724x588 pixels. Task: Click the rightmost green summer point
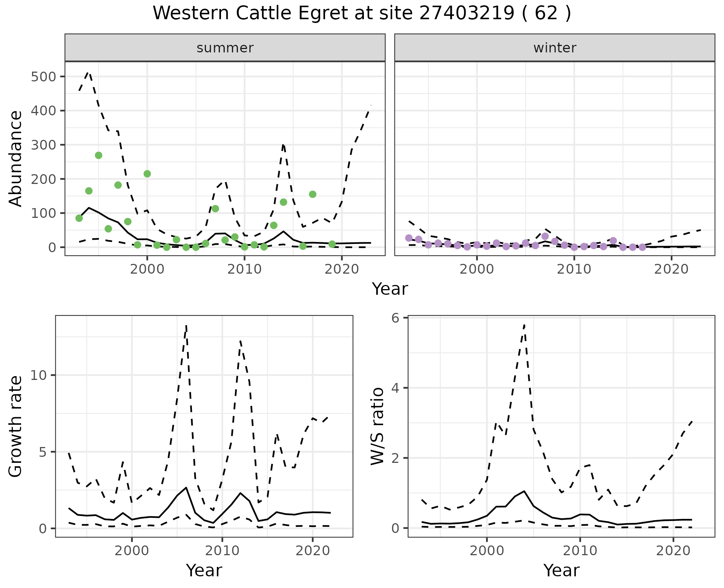point(332,244)
